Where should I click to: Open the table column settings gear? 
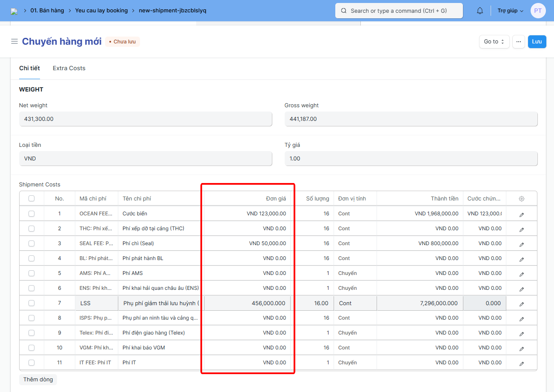point(522,199)
